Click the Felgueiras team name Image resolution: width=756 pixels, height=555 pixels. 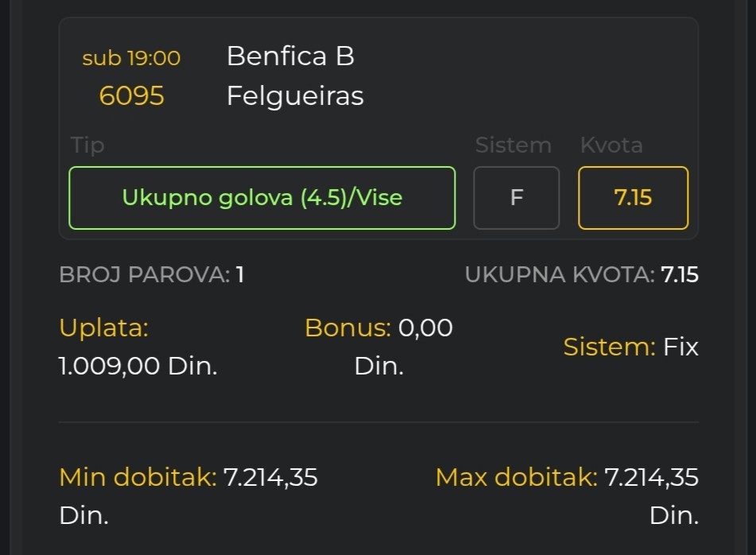click(x=295, y=95)
